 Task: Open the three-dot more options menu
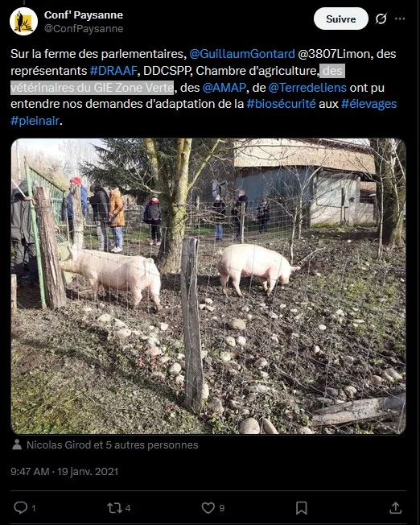tap(400, 19)
